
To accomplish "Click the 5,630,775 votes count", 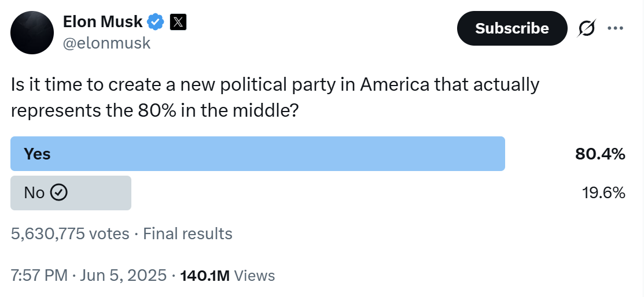I will pyautogui.click(x=70, y=234).
